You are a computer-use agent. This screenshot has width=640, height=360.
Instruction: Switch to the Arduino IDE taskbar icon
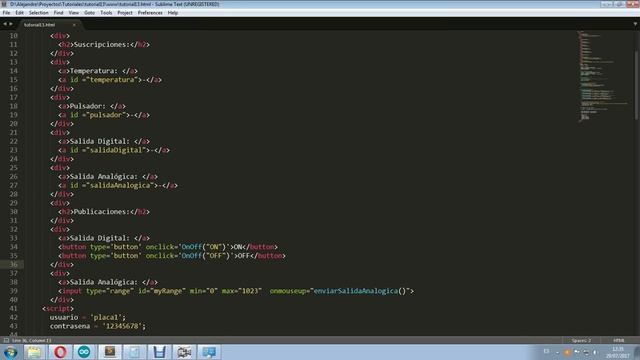point(84,352)
